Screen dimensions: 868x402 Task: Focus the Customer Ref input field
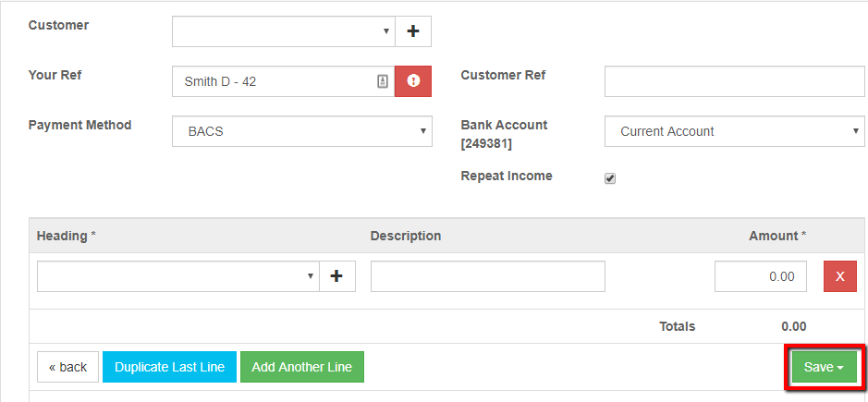(734, 81)
